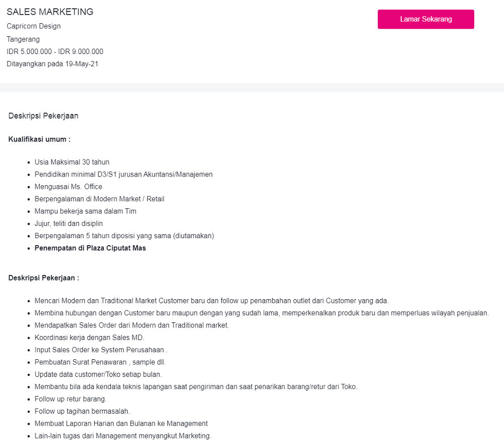Click the Kualifikasi umum heading
The width and height of the screenshot is (504, 447).
(39, 139)
